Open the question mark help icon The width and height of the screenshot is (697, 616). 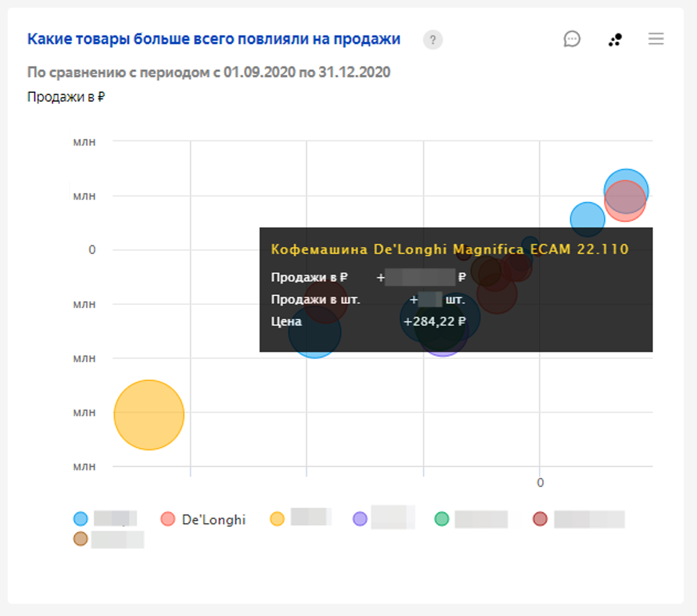click(x=433, y=40)
